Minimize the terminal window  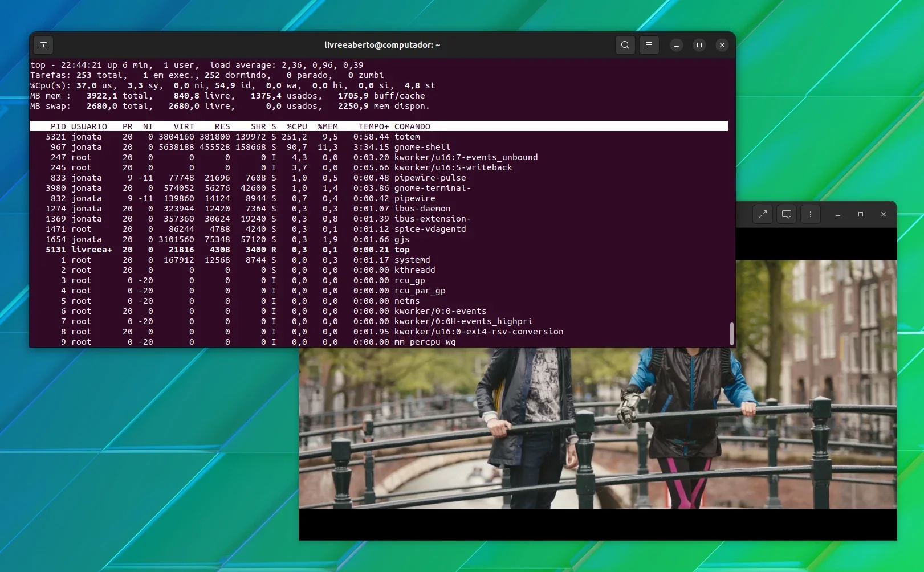[x=677, y=45]
